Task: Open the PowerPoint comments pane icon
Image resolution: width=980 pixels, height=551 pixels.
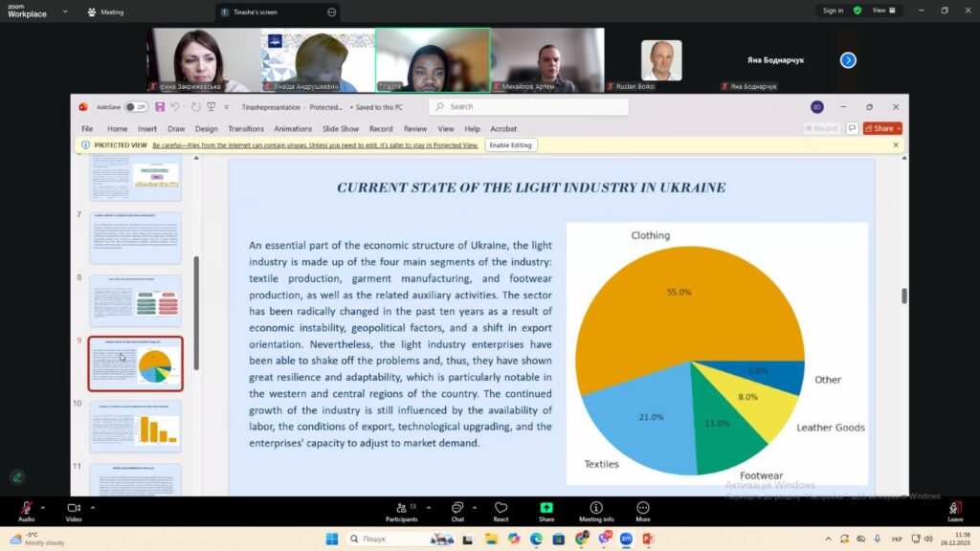Action: (x=852, y=128)
